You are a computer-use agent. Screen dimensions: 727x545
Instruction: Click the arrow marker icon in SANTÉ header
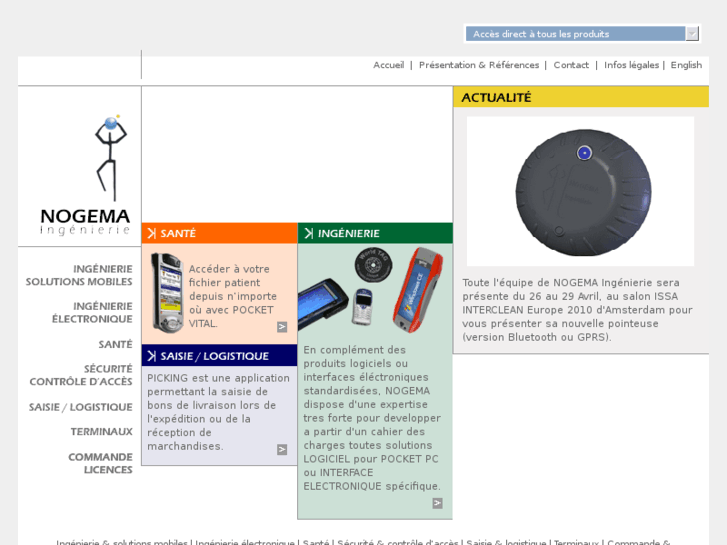click(152, 233)
